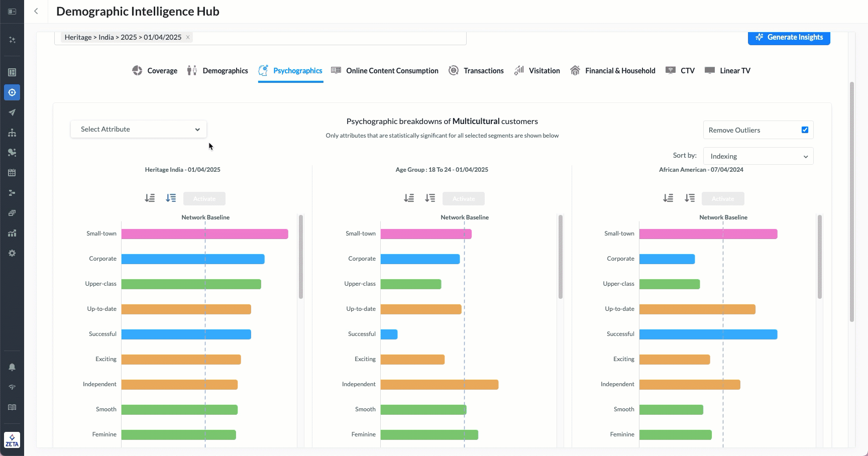Click first sort icon in Age Group panel

pos(409,198)
